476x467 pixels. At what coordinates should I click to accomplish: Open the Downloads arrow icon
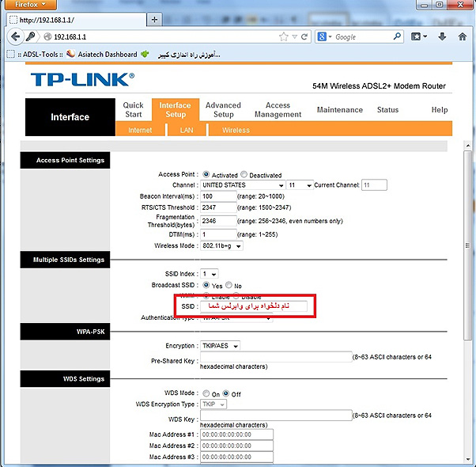[442, 36]
